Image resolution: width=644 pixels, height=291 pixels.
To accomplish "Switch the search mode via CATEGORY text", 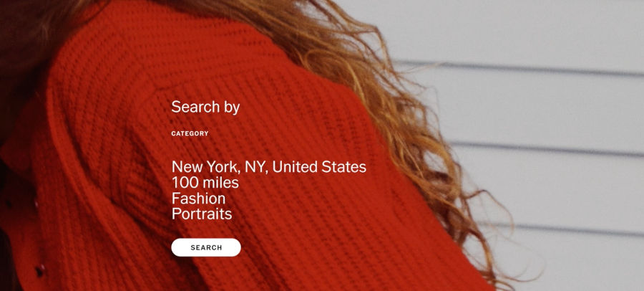I will click(x=190, y=133).
